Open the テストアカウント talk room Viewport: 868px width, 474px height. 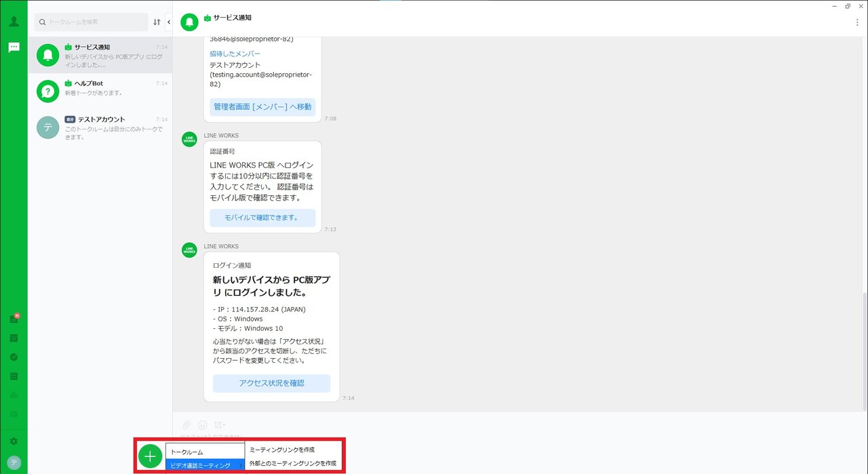[100, 127]
